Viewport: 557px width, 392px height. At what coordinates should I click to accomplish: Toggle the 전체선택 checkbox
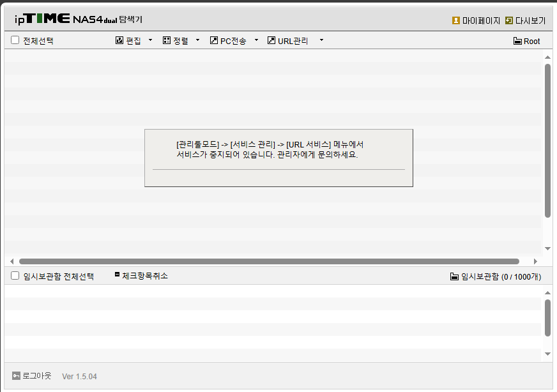[15, 40]
